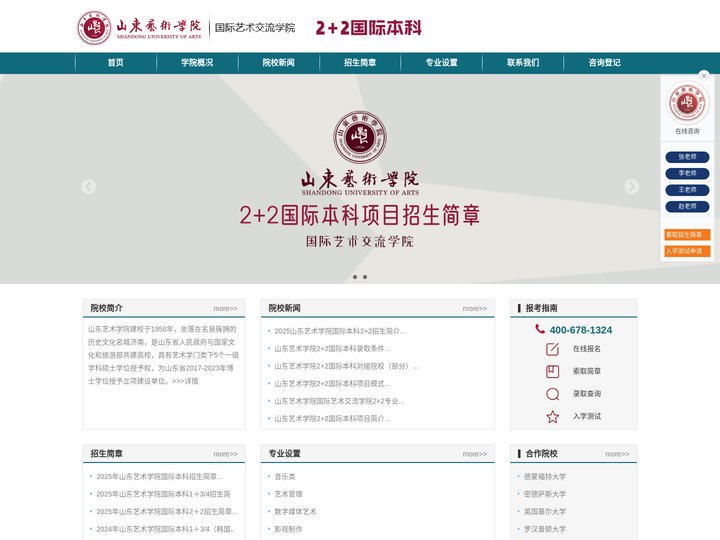Click the 在线咨询 label in the side panel

tap(687, 131)
